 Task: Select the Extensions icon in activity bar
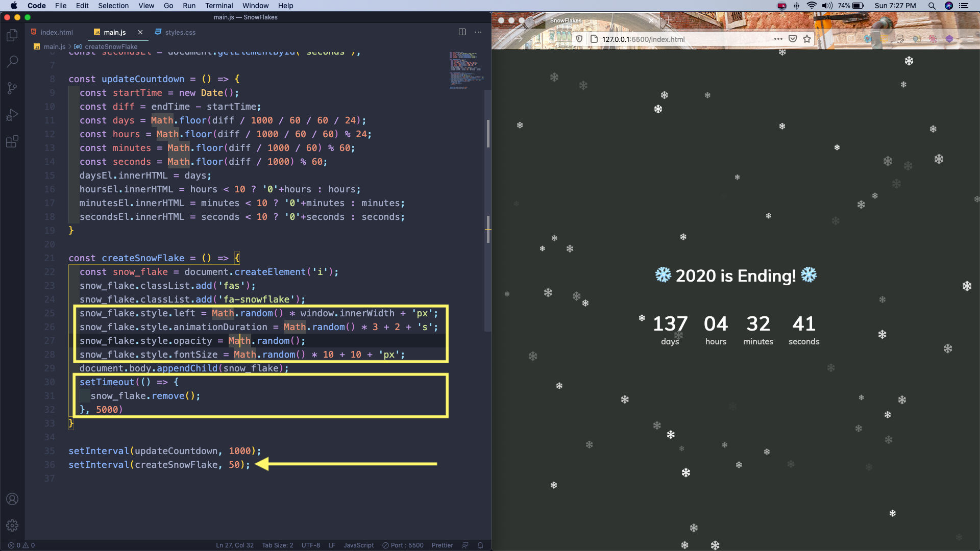pos(13,142)
